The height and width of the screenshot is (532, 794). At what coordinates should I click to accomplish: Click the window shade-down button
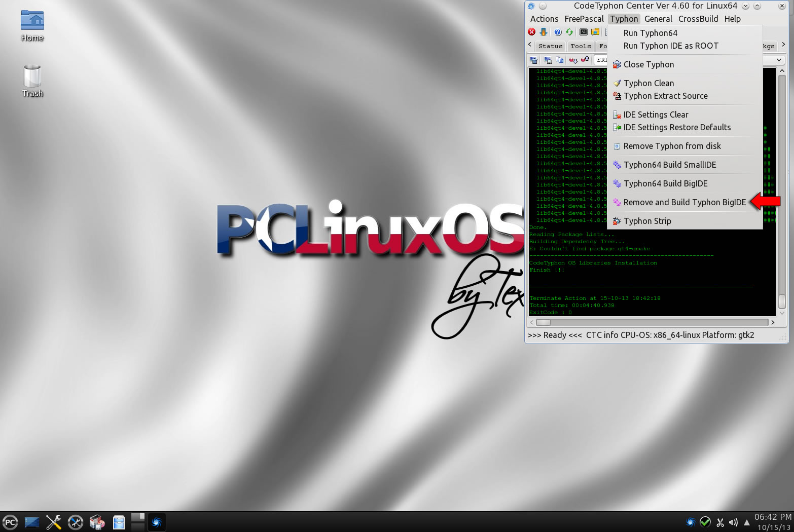[745, 6]
